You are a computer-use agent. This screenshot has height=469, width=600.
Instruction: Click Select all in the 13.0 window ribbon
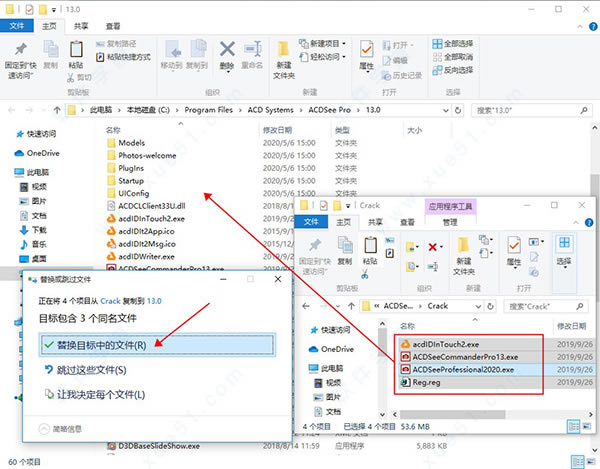click(x=453, y=44)
